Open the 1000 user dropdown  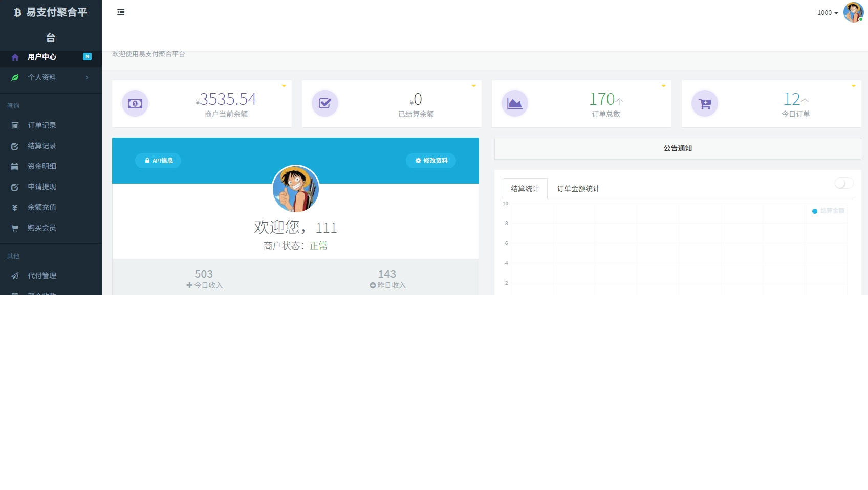(828, 13)
